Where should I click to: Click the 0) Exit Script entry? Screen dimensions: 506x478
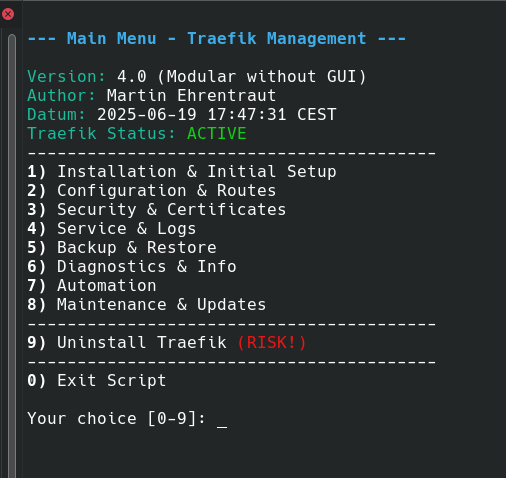click(x=97, y=381)
